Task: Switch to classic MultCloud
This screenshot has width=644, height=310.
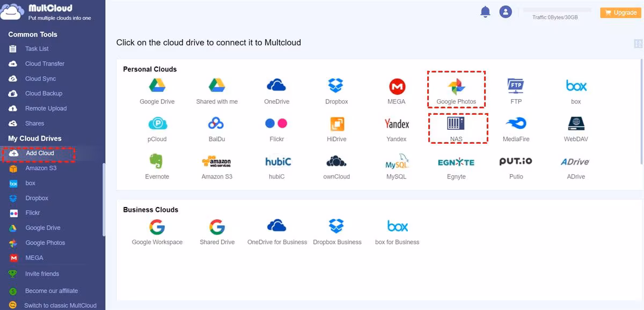Action: click(61, 306)
